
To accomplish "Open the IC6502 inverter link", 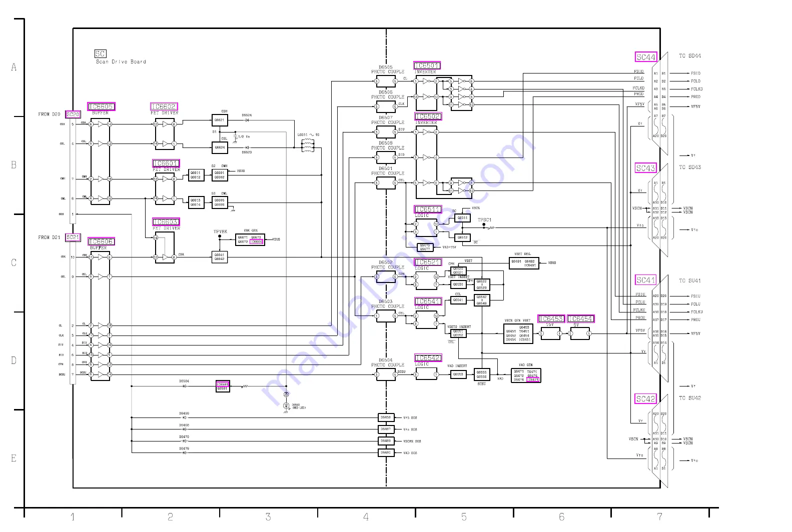I will pos(428,116).
